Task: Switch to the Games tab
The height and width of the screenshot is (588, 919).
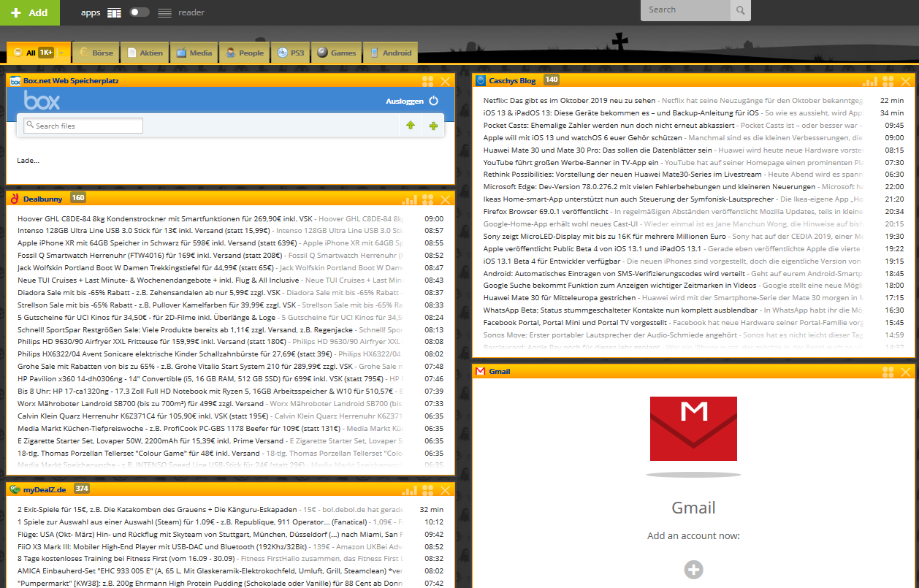Action: [336, 53]
